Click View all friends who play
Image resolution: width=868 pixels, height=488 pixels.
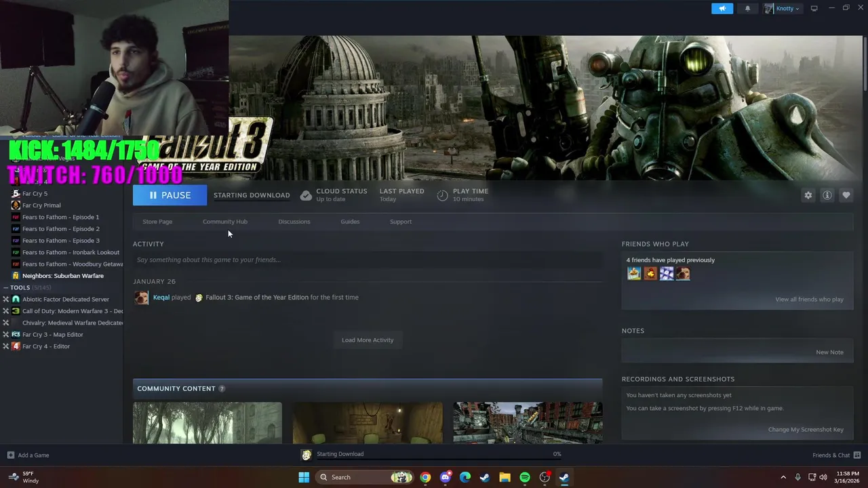click(809, 300)
